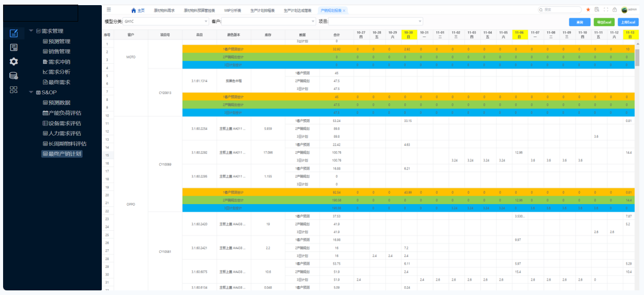This screenshot has height=295, width=644.
Task: Open the 模型分类 dropdown showing GH1C
Action: point(166,22)
